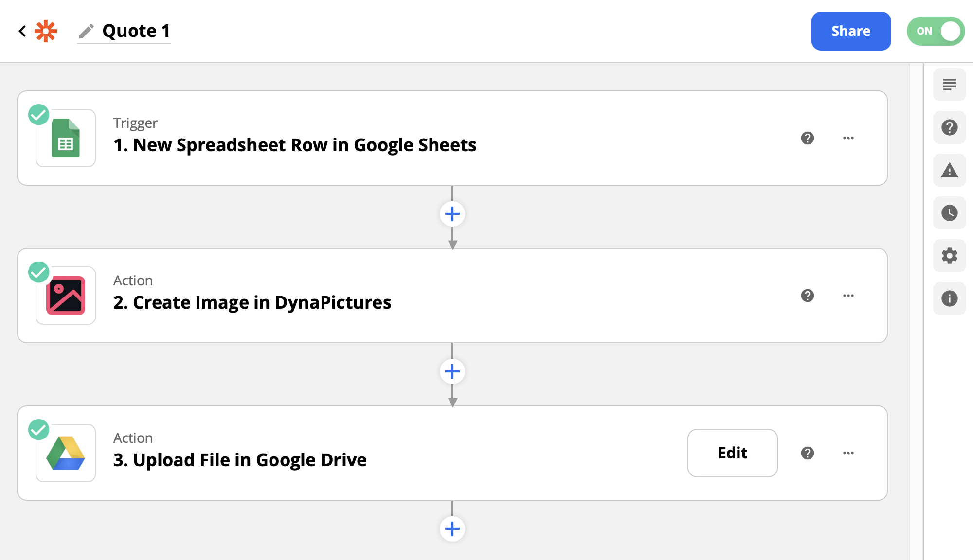Click the Share button
The width and height of the screenshot is (973, 560).
(x=851, y=31)
